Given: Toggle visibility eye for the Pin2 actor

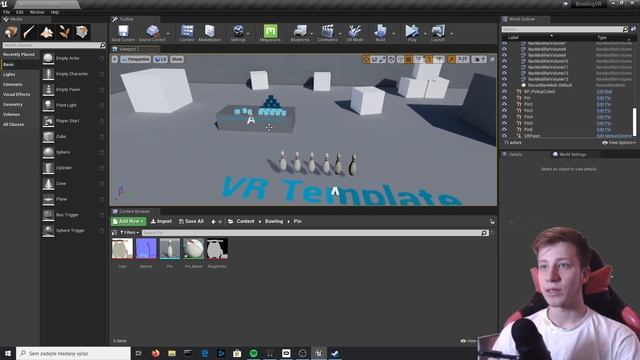Looking at the screenshot, I should coord(504,104).
